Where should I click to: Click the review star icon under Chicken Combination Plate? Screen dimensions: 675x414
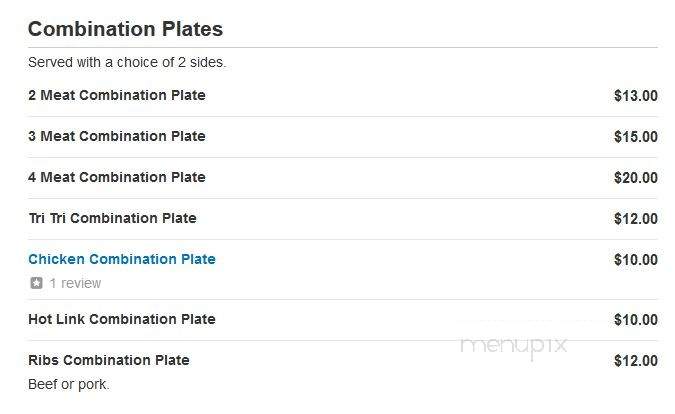click(37, 283)
